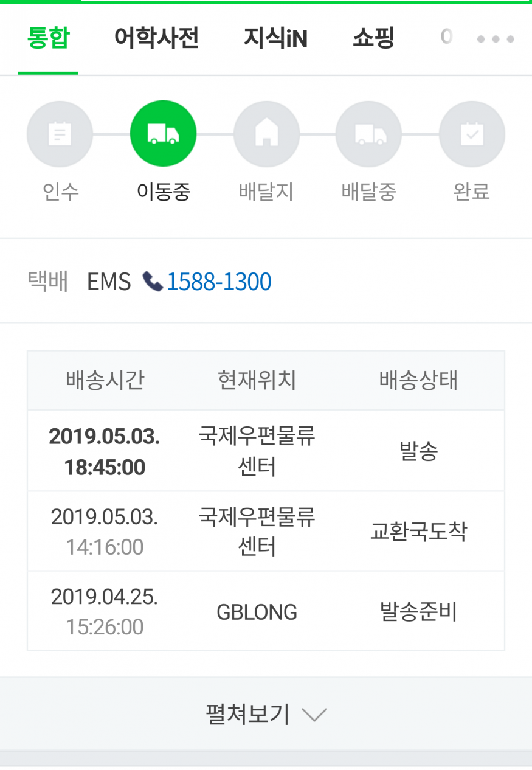Expand the list with 펼쳐보기
The image size is (532, 770).
(266, 714)
